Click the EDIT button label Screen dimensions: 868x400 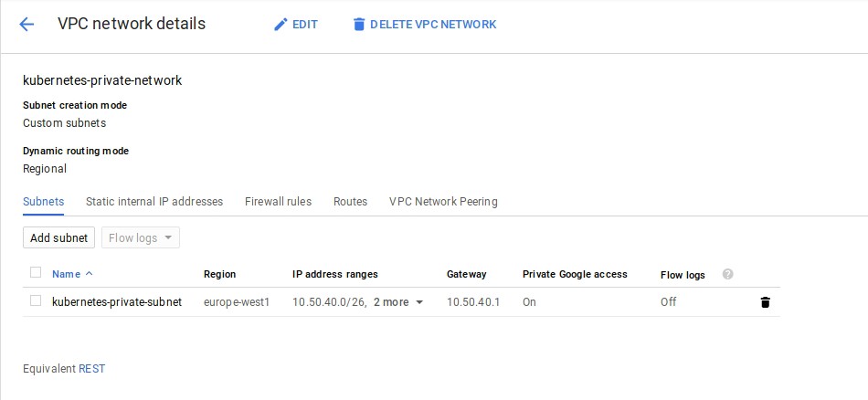[x=305, y=25]
